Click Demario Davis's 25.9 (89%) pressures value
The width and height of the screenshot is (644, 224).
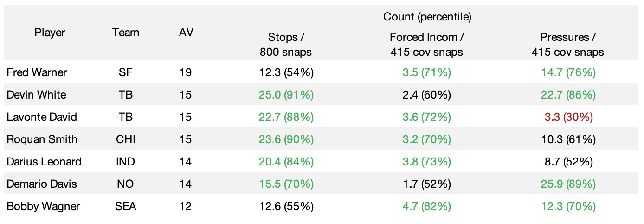pos(567,184)
